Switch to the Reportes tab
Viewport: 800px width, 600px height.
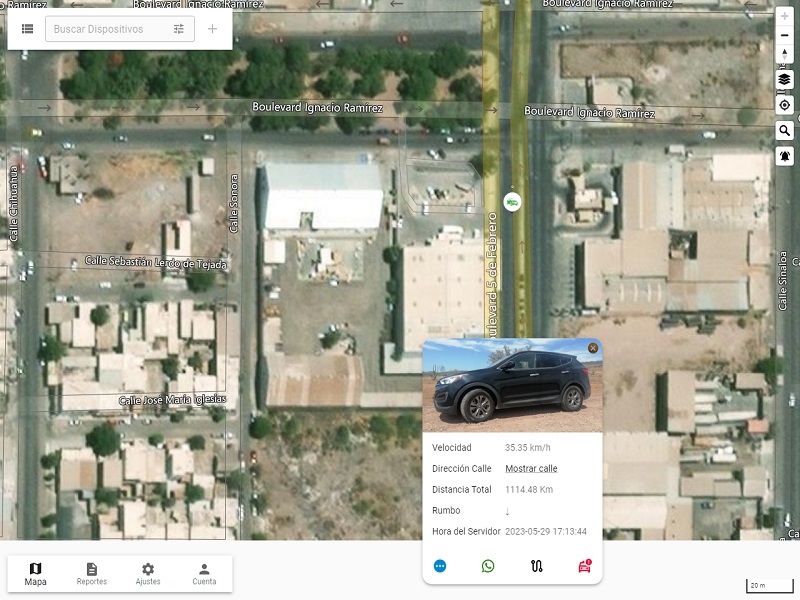pos(92,574)
